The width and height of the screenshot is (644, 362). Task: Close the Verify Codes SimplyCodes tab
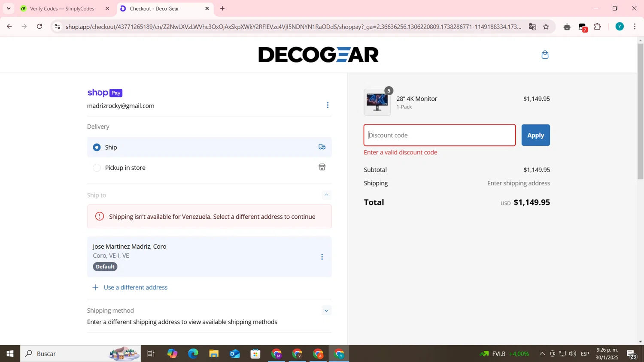click(x=107, y=9)
